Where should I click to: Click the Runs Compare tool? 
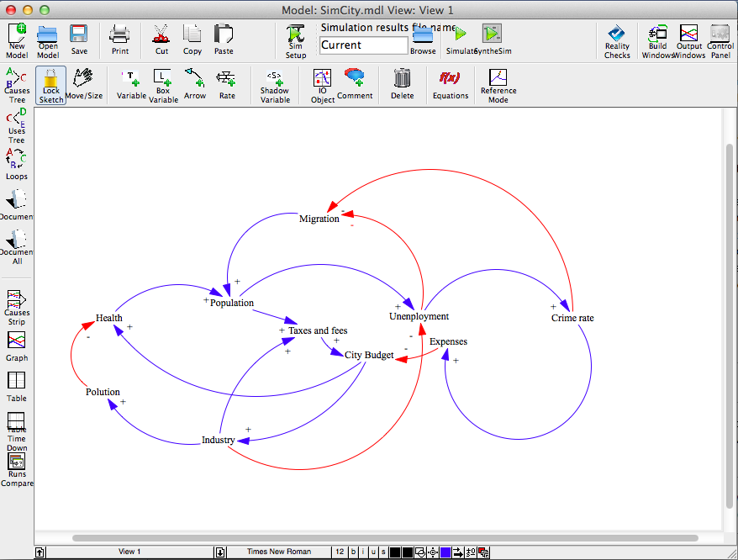click(17, 470)
